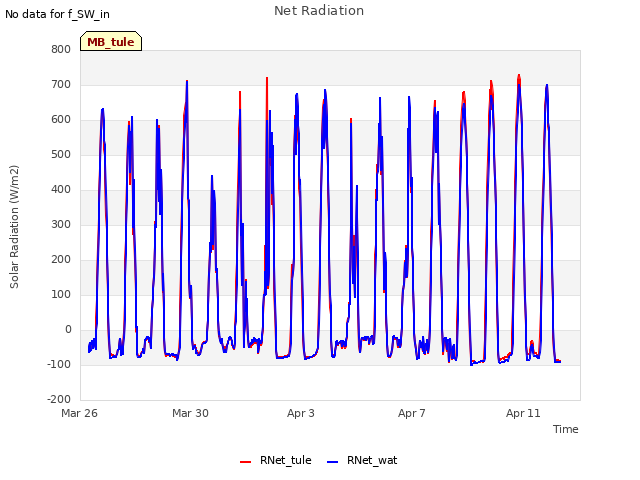Image resolution: width=640 pixels, height=480 pixels.
Task: Click the MB_tule site label
Action: point(111,42)
